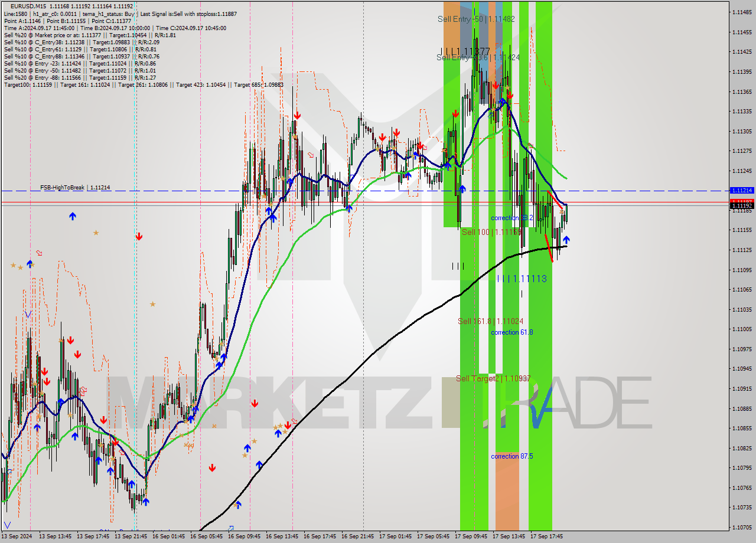
Task: Click the 1.11425 price axis label
Action: 742,51
